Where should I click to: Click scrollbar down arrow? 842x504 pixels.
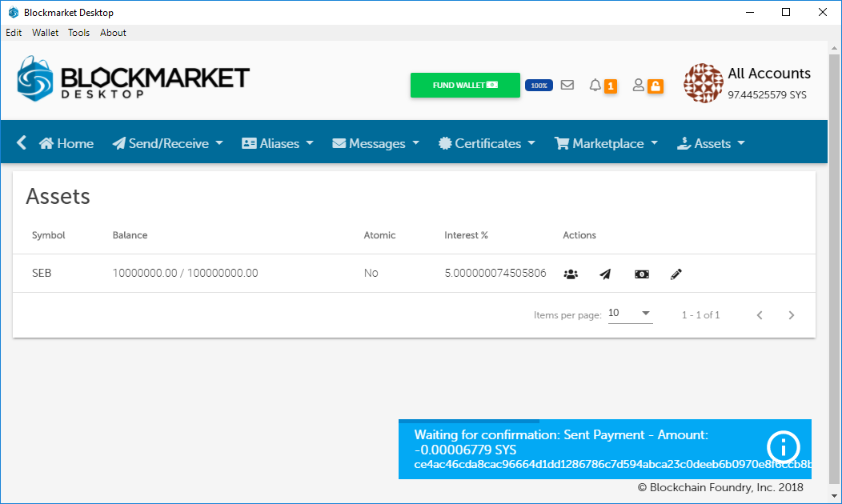pos(834,497)
